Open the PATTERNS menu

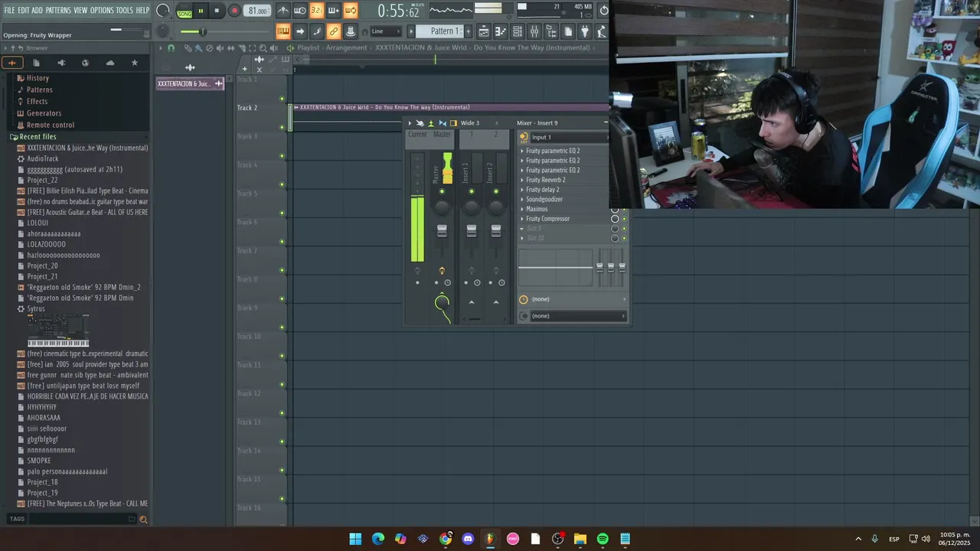point(58,10)
